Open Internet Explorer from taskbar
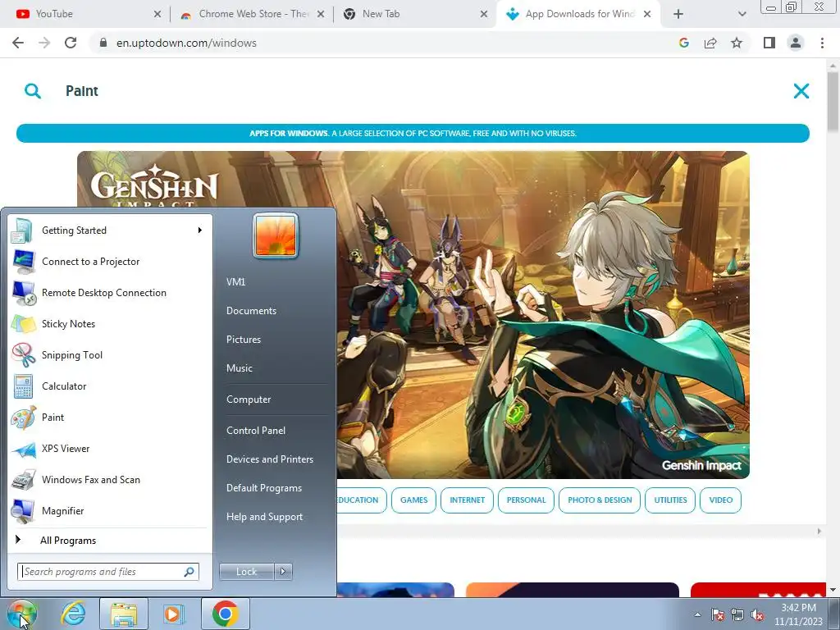The width and height of the screenshot is (840, 630). (73, 614)
